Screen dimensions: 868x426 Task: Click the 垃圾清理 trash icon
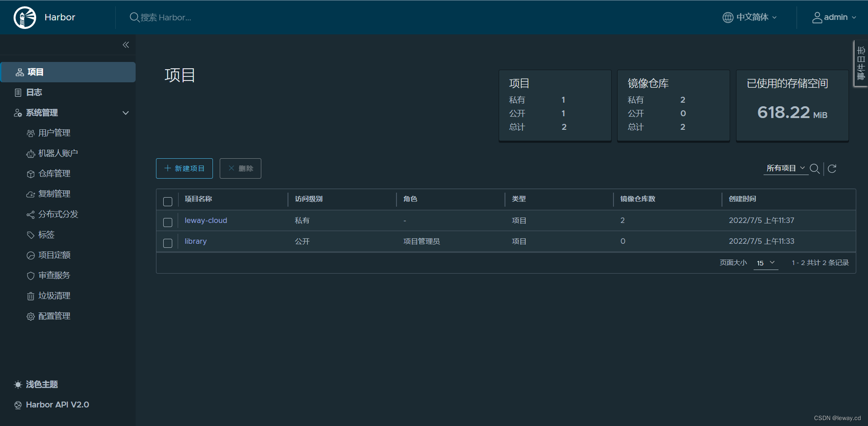coord(30,296)
